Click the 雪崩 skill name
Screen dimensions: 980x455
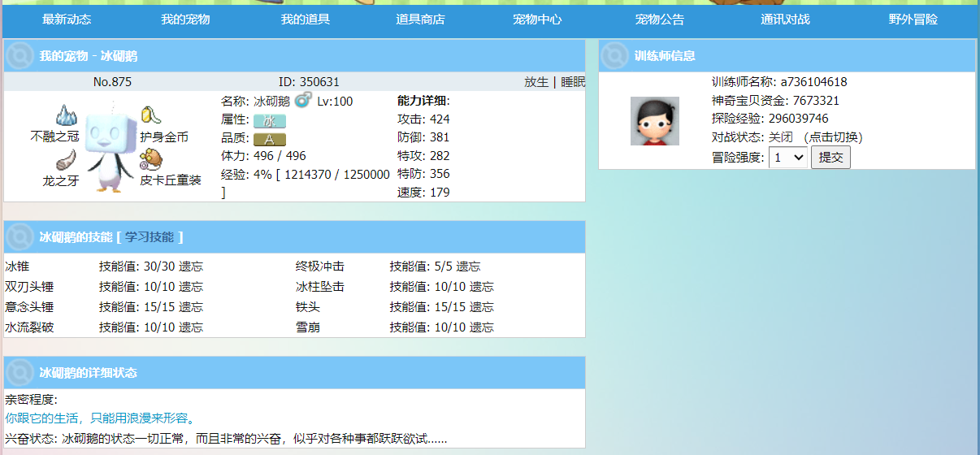pos(308,327)
